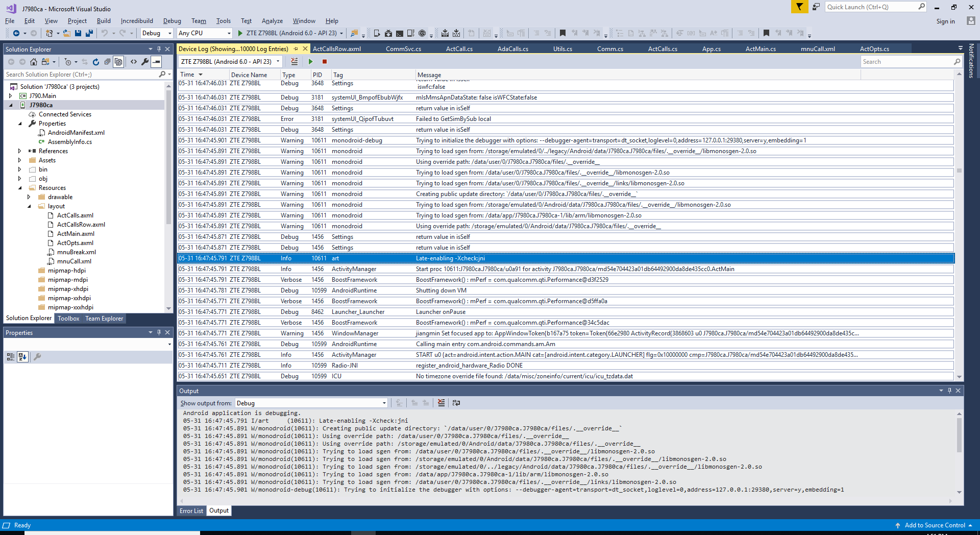
Task: Click the Home icon in Solution Explorer
Action: [x=34, y=62]
